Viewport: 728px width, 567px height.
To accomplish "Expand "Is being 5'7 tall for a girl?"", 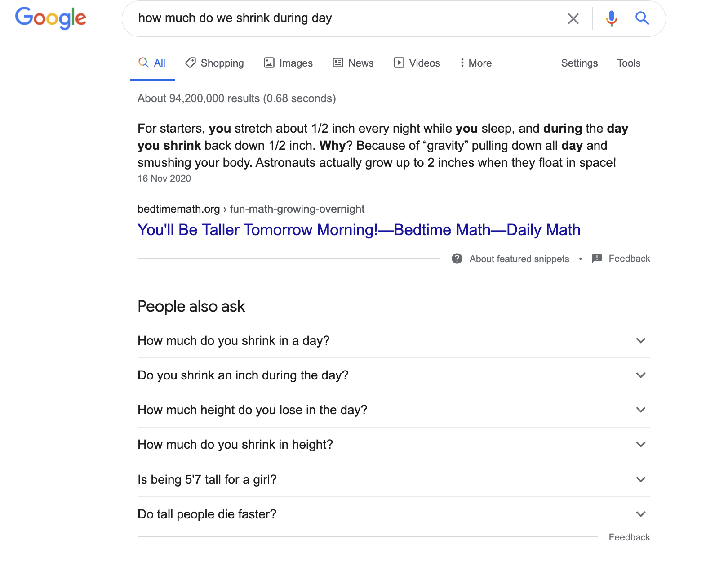I will (394, 479).
